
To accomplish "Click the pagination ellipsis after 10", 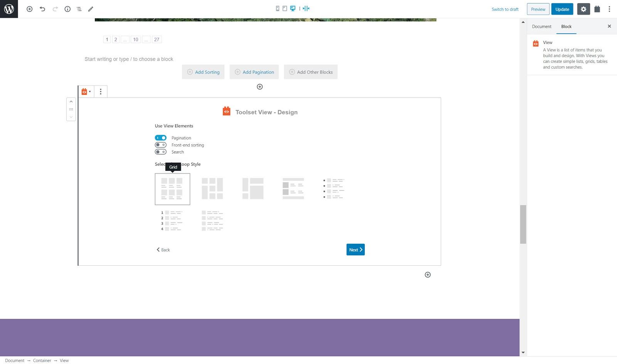I will pyautogui.click(x=146, y=39).
